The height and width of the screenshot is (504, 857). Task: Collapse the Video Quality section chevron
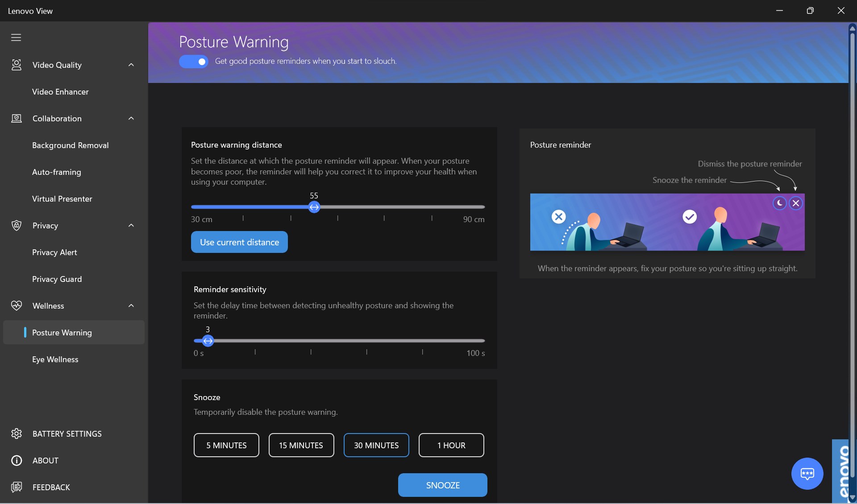(x=131, y=65)
